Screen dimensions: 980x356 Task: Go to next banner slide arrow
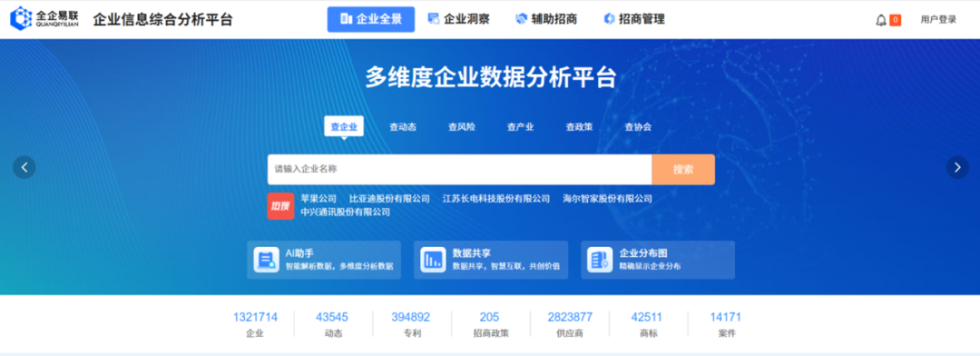(x=957, y=167)
